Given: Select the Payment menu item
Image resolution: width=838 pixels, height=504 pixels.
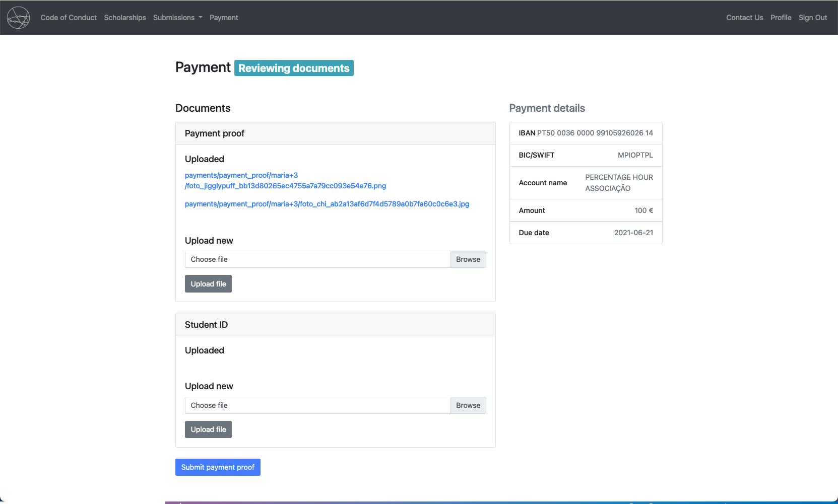Looking at the screenshot, I should [224, 17].
